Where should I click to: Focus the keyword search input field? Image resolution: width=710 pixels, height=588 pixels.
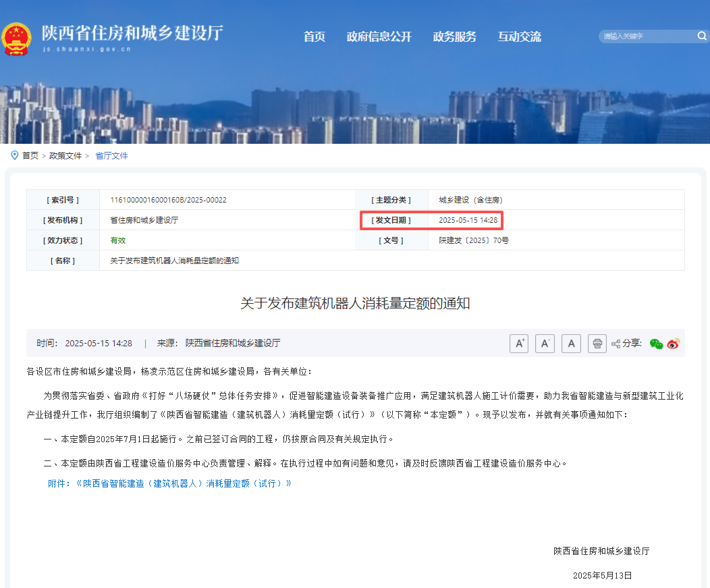pyautogui.click(x=645, y=36)
